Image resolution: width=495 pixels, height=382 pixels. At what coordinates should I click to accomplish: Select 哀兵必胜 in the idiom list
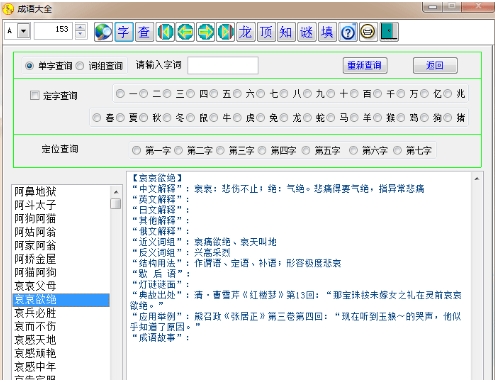point(61,313)
